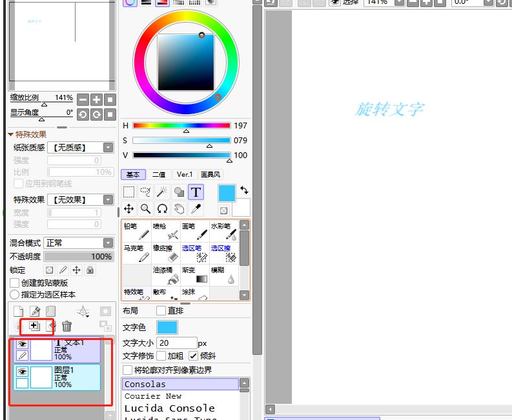The image size is (512, 420).
Task: Create a new normal layer
Action: [18, 312]
